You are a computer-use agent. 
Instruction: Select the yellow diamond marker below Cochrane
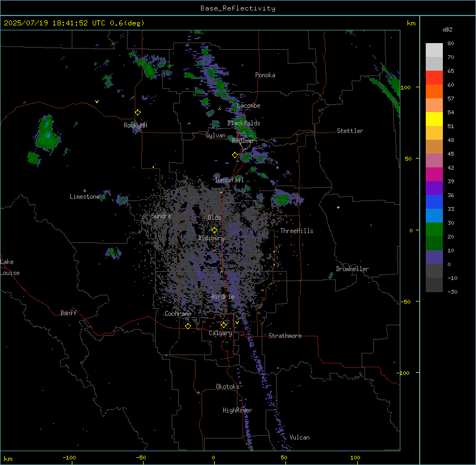click(188, 326)
